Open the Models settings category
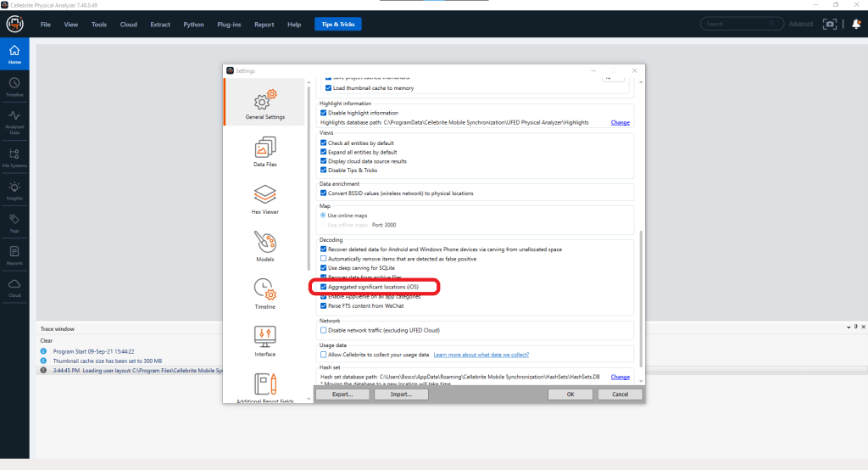 click(x=265, y=246)
